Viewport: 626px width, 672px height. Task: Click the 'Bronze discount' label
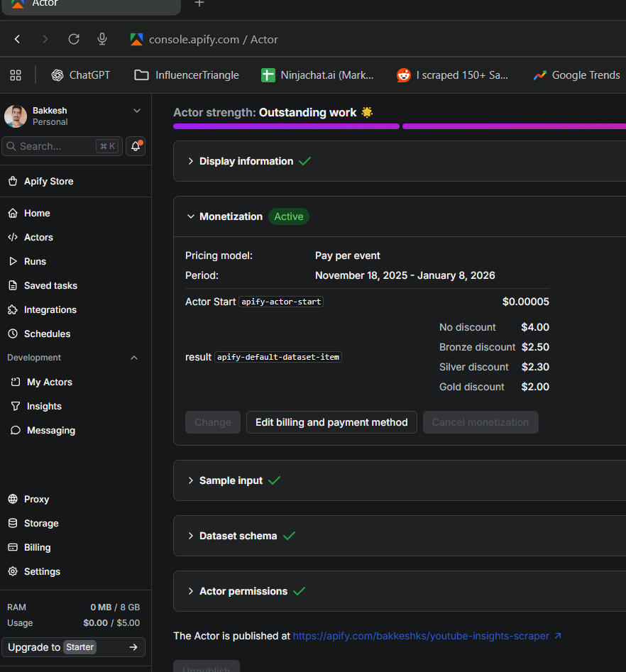click(477, 347)
